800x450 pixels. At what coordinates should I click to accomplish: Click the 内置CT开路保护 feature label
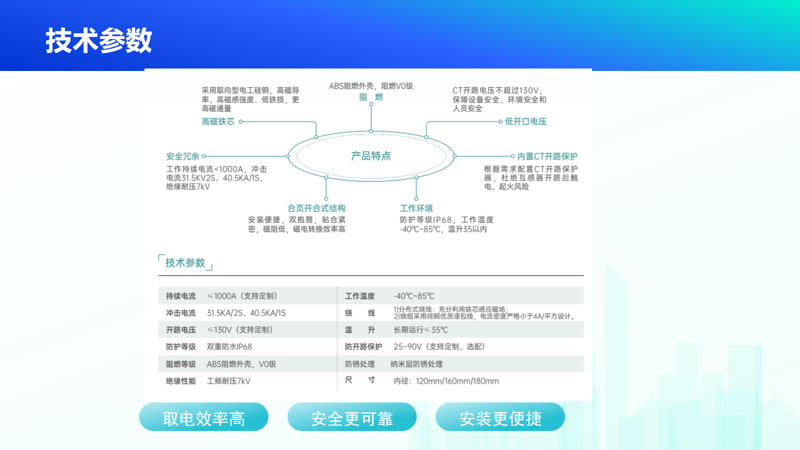547,157
